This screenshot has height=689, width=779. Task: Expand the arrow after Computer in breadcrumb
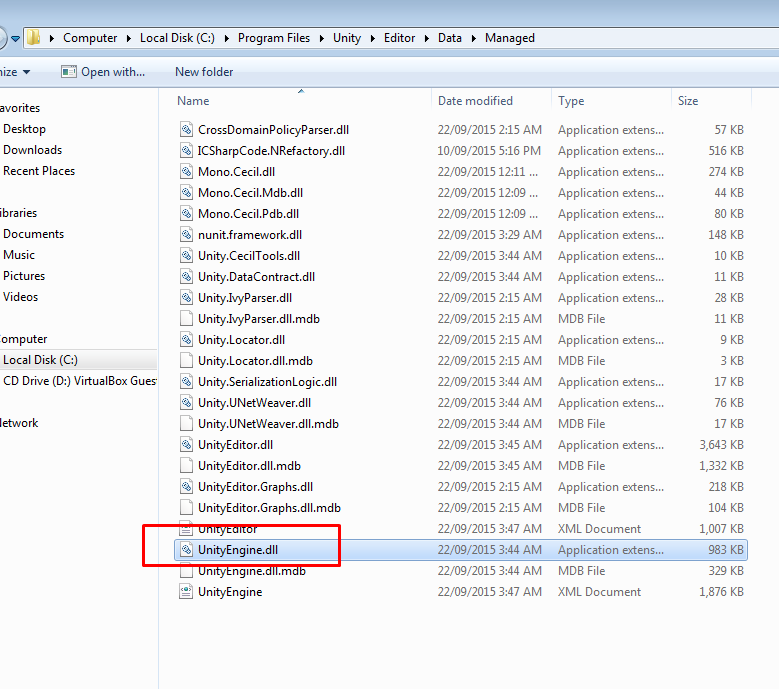coord(129,38)
